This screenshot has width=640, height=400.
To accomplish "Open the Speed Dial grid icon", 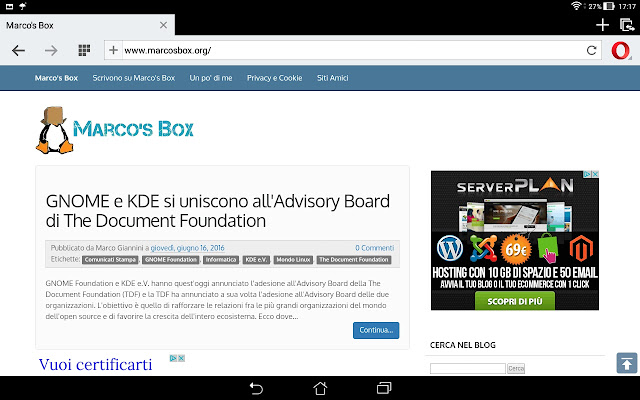I will [x=84, y=50].
